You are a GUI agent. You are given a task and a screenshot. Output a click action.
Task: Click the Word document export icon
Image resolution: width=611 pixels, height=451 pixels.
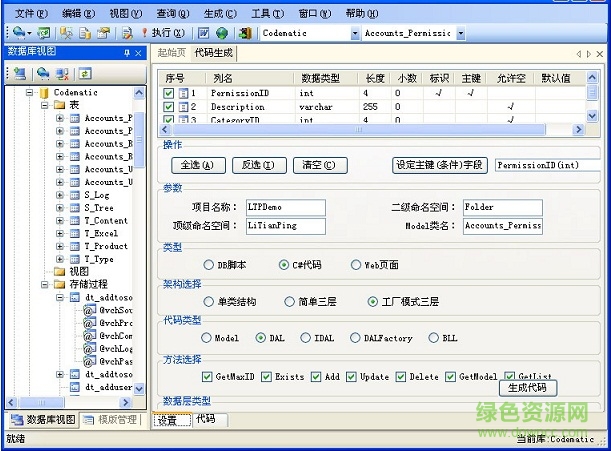tap(203, 33)
